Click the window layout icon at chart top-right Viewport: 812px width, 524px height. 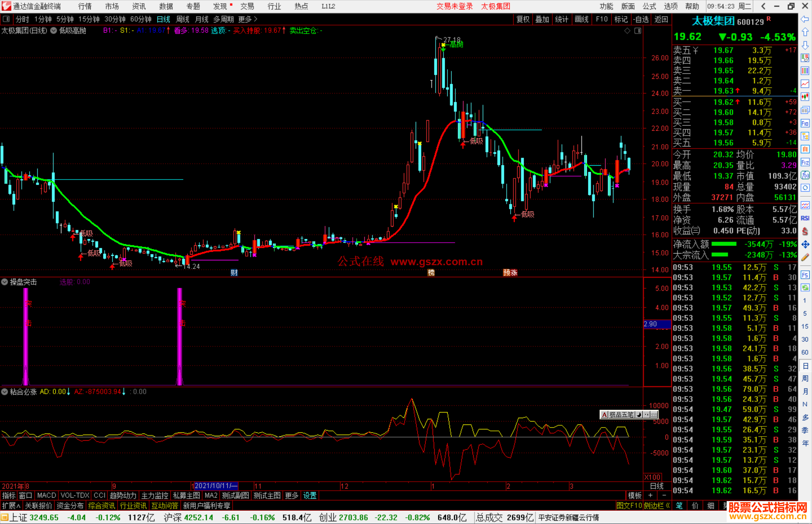click(638, 31)
